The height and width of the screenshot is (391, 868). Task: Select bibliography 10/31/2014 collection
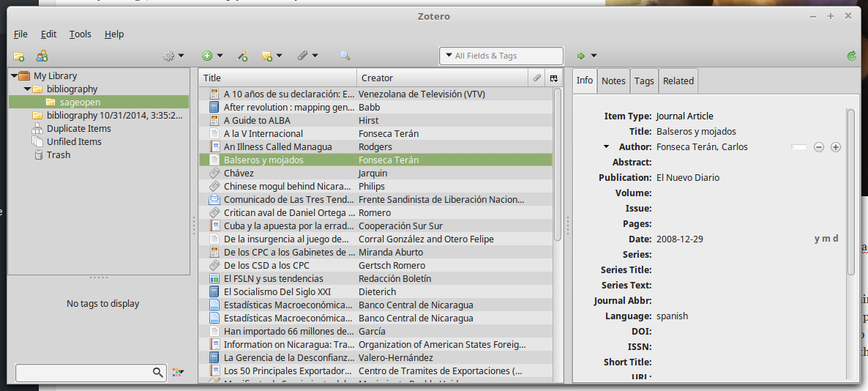(x=99, y=115)
